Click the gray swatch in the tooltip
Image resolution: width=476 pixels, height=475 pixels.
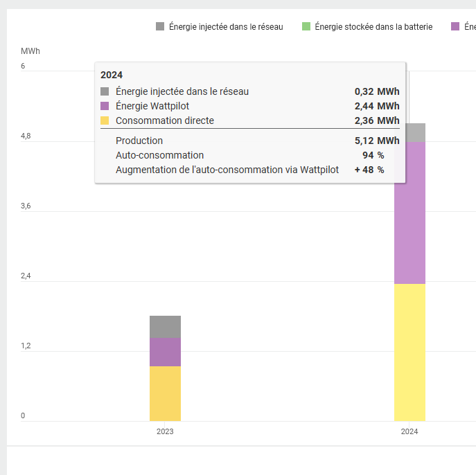105,91
